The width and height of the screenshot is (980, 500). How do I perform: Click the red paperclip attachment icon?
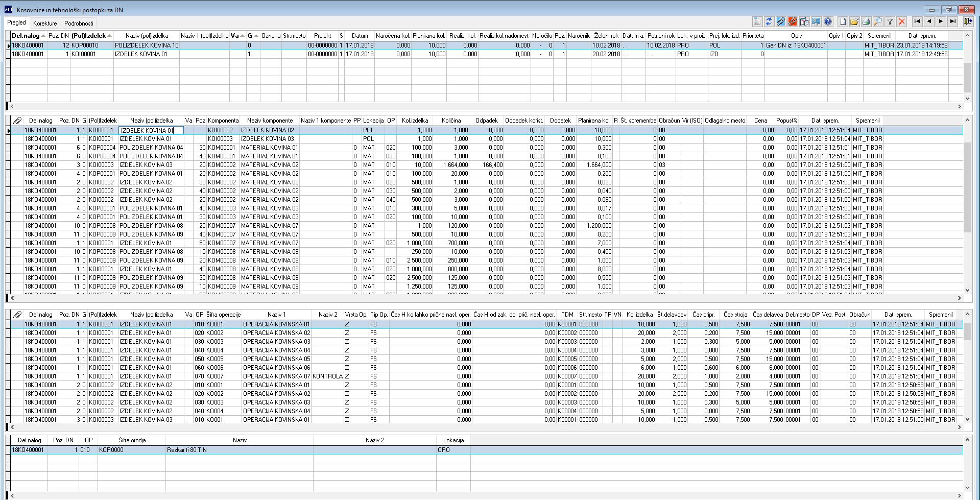[792, 21]
